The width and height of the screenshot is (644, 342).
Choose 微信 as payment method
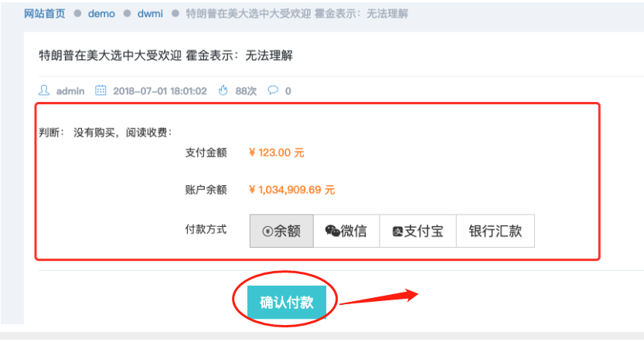click(x=346, y=231)
